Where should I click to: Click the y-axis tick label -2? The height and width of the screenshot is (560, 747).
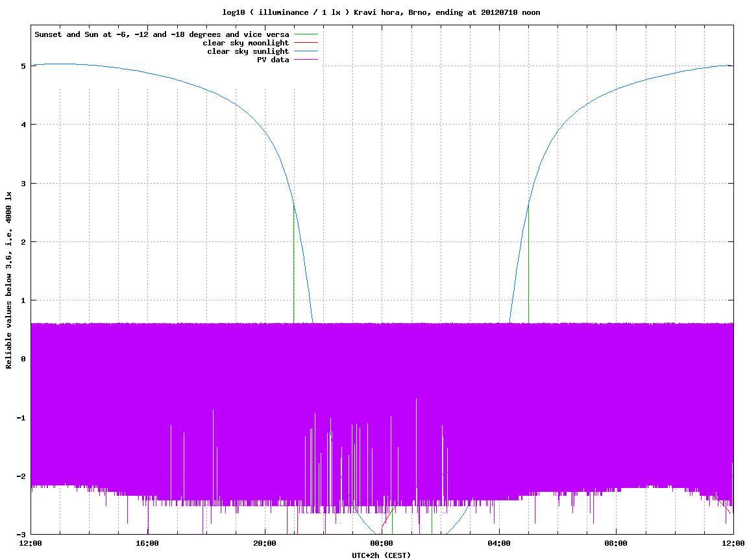21,476
